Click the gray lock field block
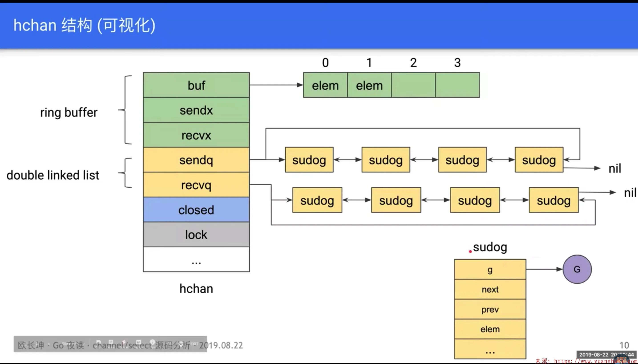Image resolution: width=638 pixels, height=364 pixels. click(x=196, y=235)
